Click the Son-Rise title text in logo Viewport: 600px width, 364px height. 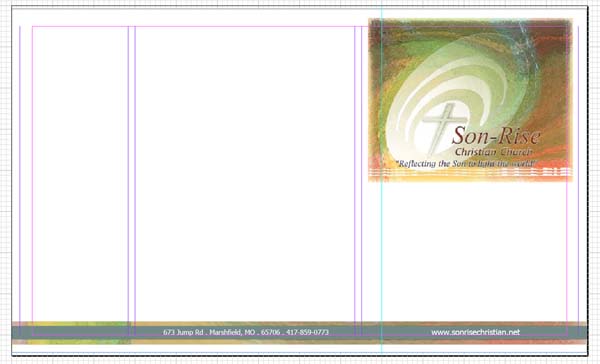pos(497,135)
